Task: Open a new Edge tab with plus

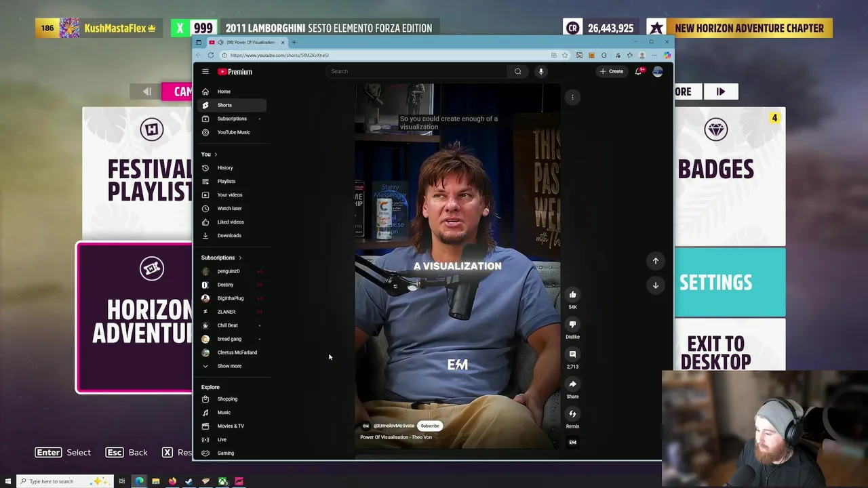Action: pos(294,42)
